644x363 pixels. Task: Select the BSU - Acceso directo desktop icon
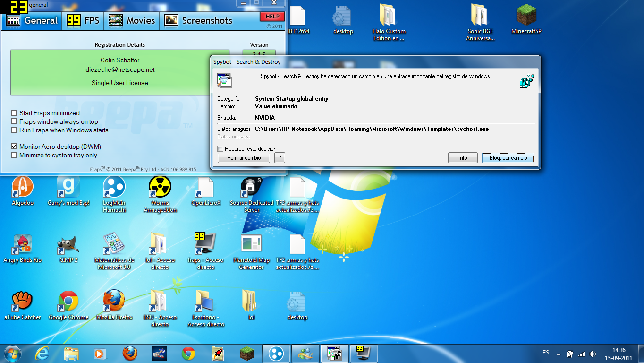160,309
